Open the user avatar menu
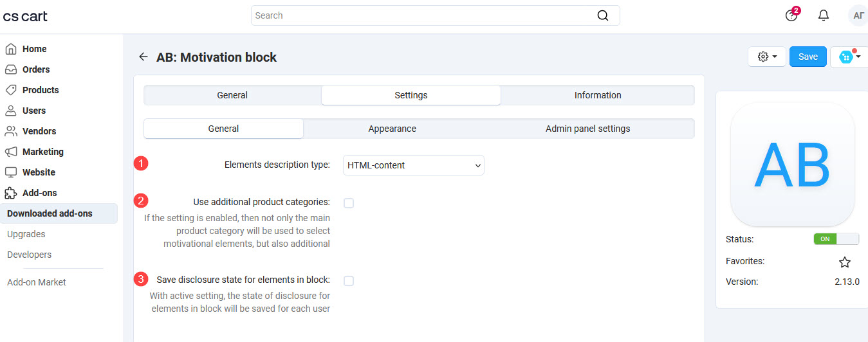The height and width of the screenshot is (342, 868). click(x=858, y=15)
